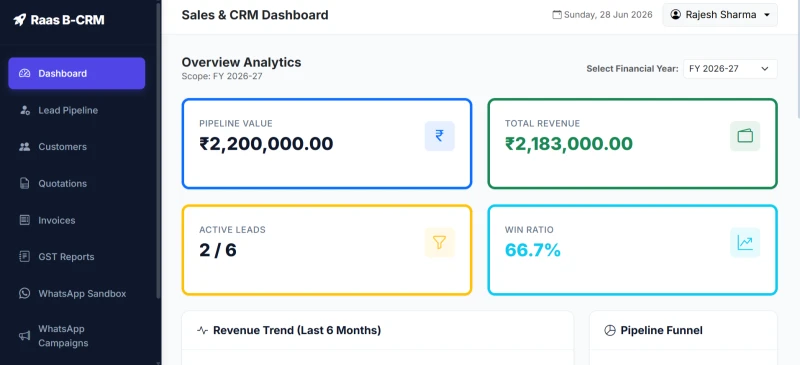Click the Quotations document icon
Image resolution: width=800 pixels, height=365 pixels.
[x=24, y=184]
